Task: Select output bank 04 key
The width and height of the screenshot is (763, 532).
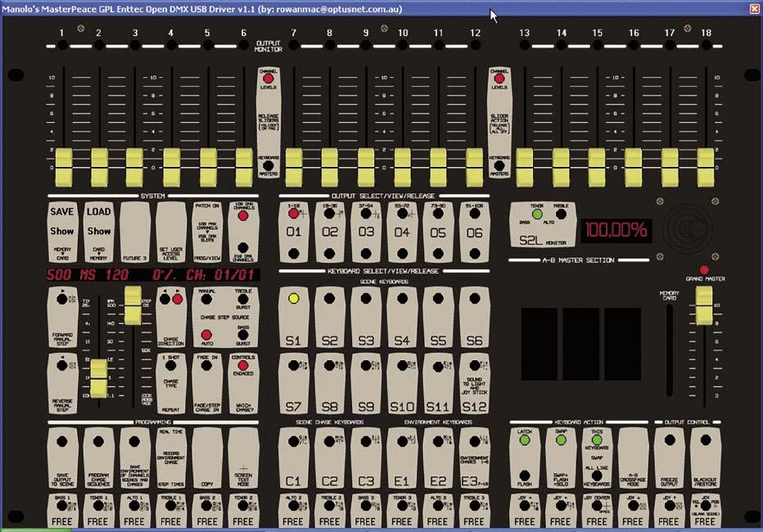Action: click(x=402, y=232)
